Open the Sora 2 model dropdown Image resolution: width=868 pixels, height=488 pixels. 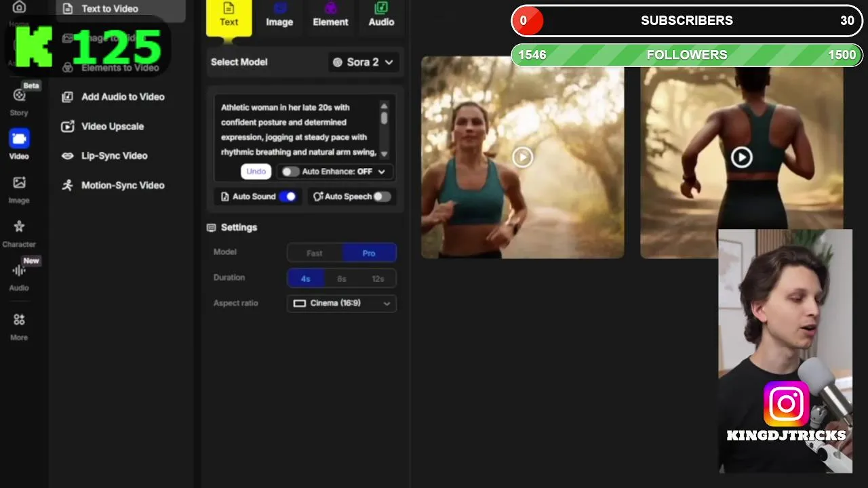pos(363,62)
